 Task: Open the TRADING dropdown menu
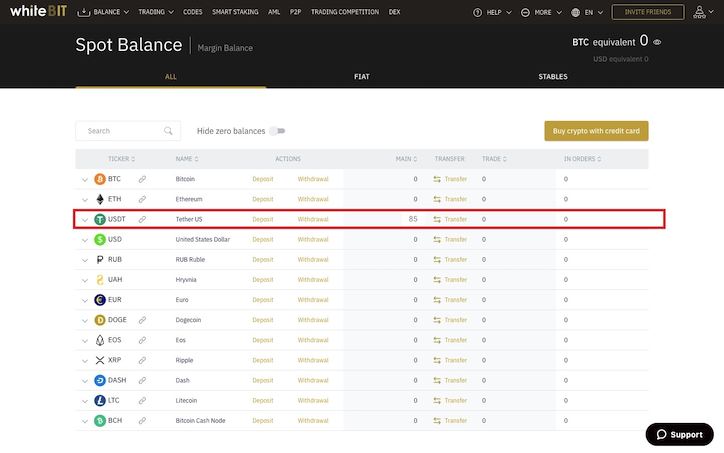pos(156,12)
